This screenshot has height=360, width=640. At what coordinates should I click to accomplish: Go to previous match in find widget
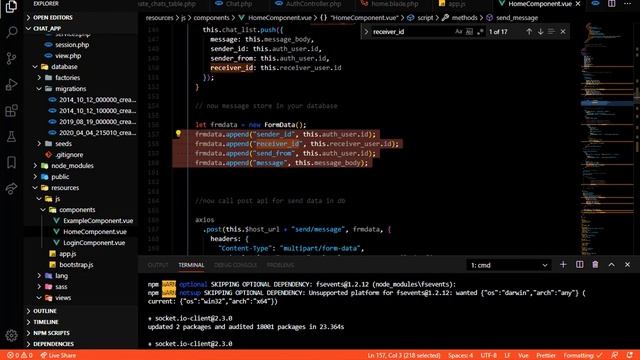tap(529, 31)
